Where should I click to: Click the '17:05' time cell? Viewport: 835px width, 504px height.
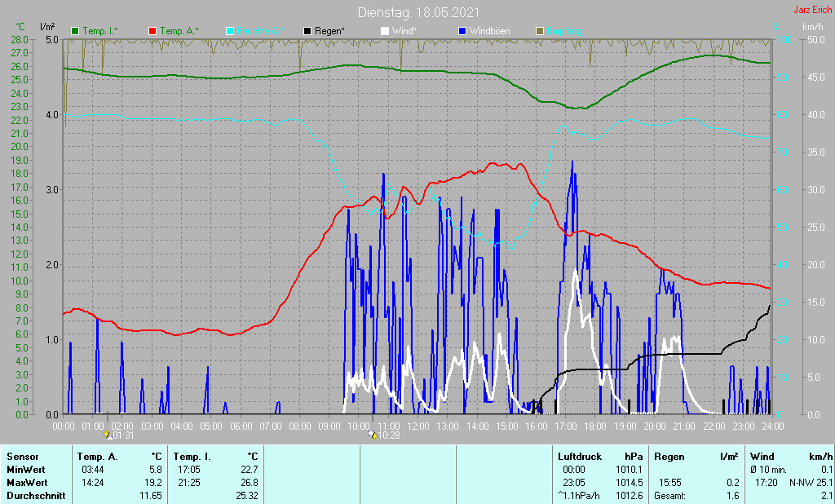188,470
